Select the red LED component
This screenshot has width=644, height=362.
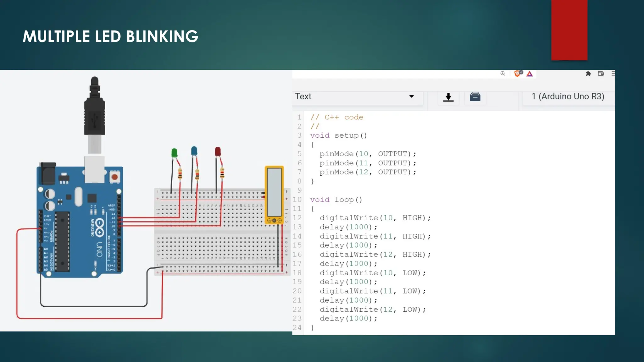point(218,151)
